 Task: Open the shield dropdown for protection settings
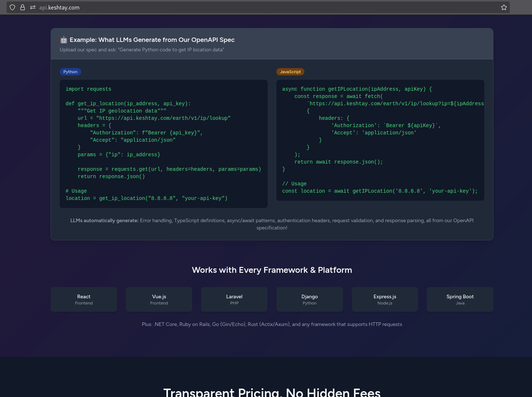click(x=12, y=7)
